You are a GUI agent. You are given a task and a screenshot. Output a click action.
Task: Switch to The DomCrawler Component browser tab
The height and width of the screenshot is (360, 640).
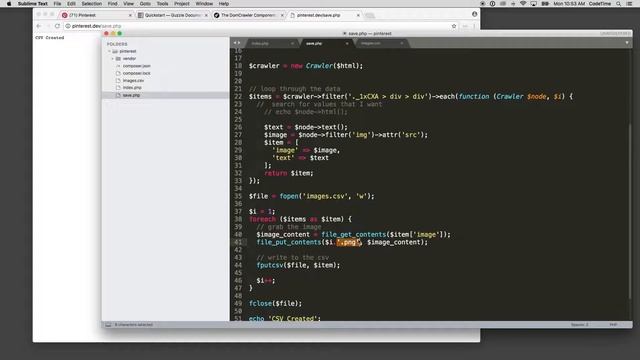click(249, 15)
